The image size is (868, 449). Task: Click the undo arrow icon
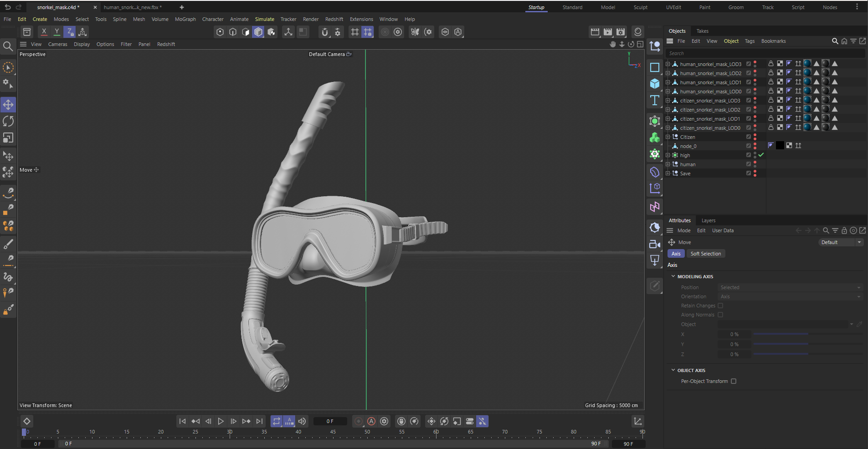(x=8, y=7)
